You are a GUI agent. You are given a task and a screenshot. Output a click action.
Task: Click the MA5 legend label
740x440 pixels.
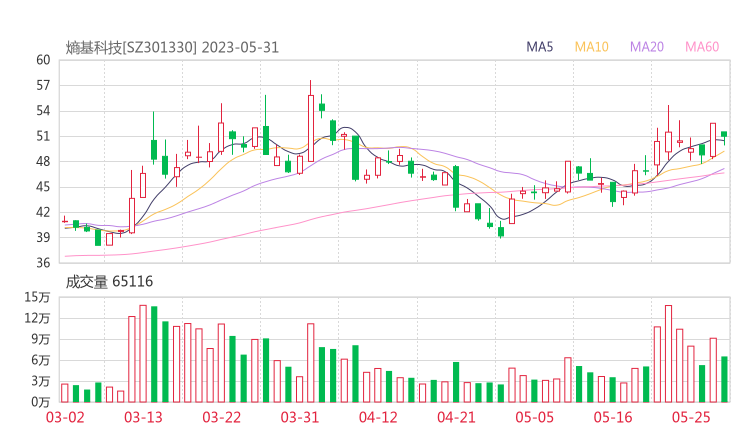click(539, 47)
